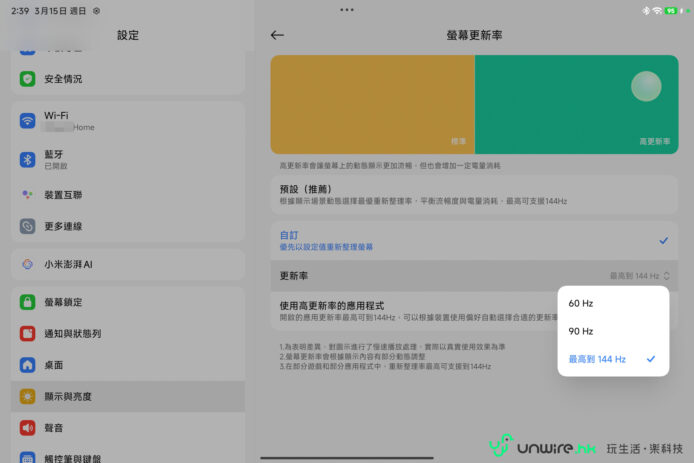The width and height of the screenshot is (694, 463).
Task: Tap the back arrow in 螢幕更新率 header
Action: tap(277, 35)
